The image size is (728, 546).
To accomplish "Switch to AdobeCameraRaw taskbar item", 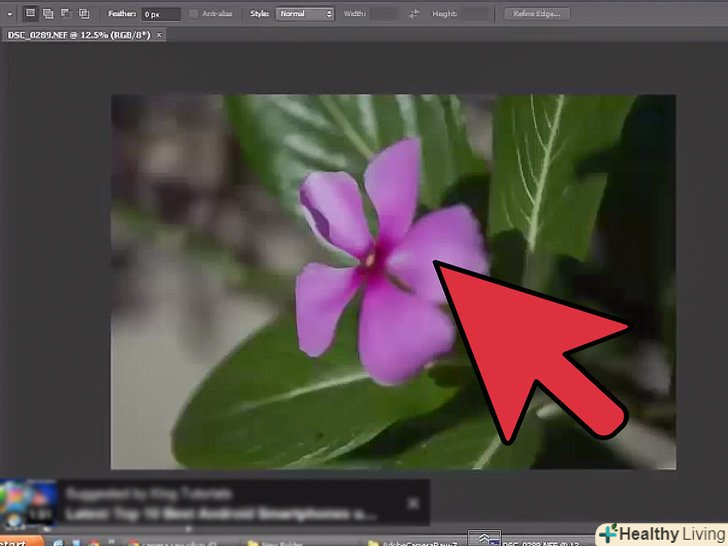I will coord(410,542).
